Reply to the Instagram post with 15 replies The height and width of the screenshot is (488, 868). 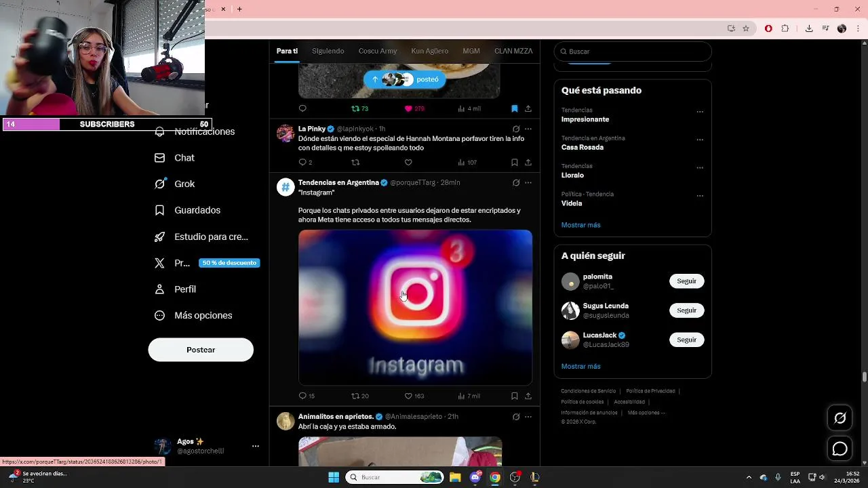pos(307,396)
